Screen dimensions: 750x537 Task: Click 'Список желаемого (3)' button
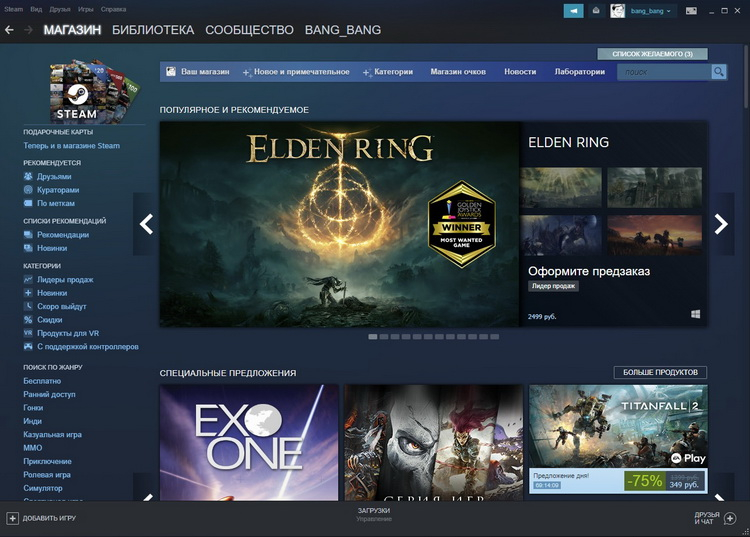pos(652,53)
